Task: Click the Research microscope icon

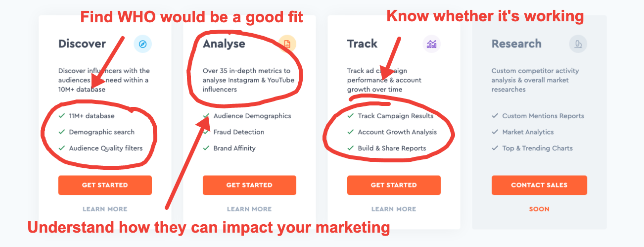Action: click(578, 44)
